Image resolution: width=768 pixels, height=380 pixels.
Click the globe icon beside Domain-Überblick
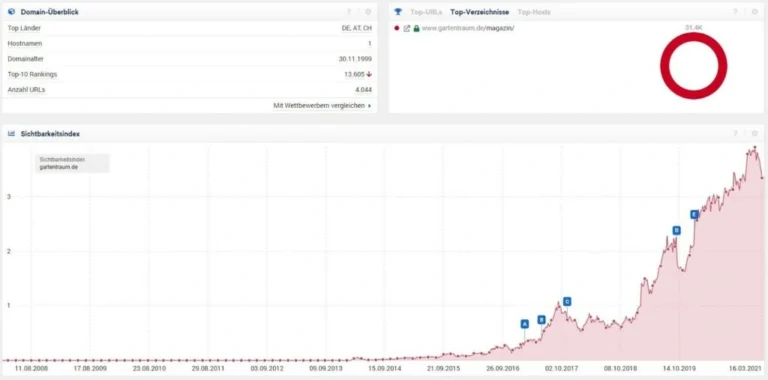tap(12, 12)
